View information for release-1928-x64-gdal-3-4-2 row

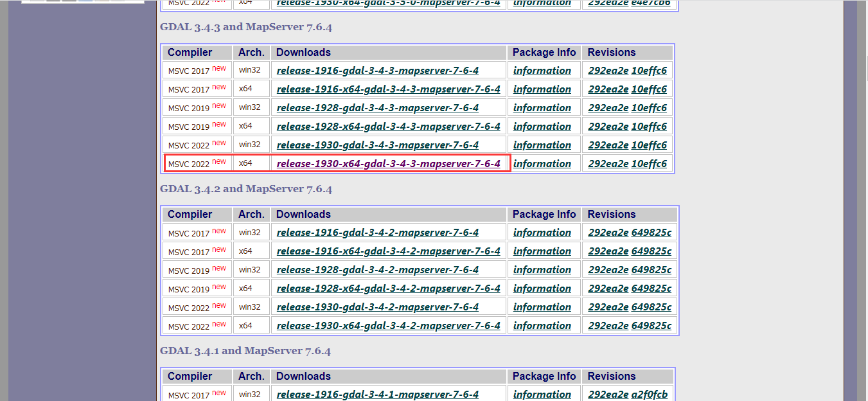click(542, 289)
